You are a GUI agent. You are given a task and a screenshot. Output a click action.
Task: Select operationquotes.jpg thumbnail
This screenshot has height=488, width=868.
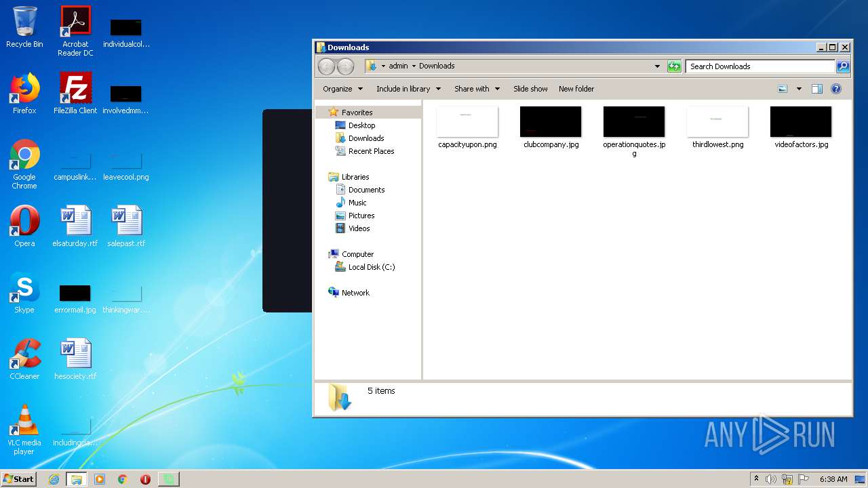634,131
